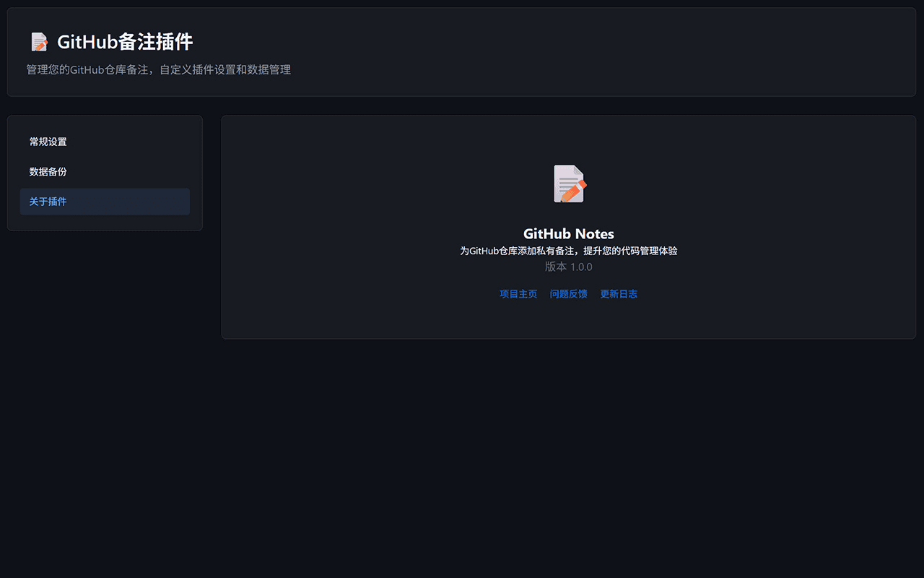Select the 关于插件 sidebar tab

(105, 202)
